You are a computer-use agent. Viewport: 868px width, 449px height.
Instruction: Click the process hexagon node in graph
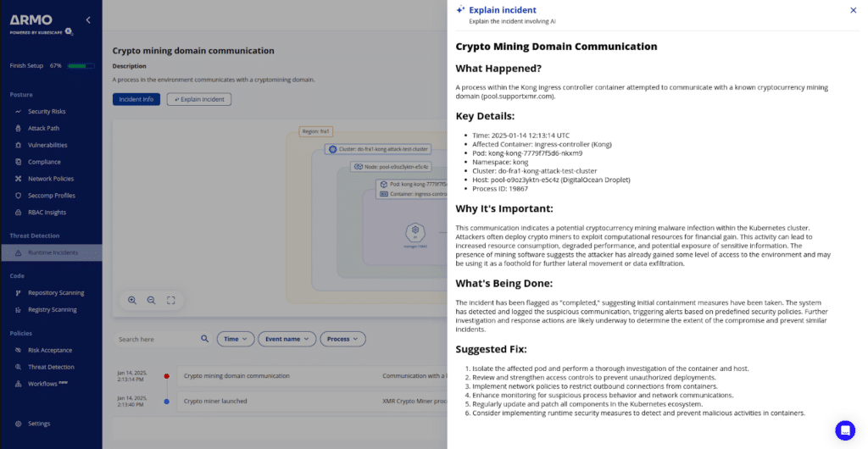pos(415,231)
